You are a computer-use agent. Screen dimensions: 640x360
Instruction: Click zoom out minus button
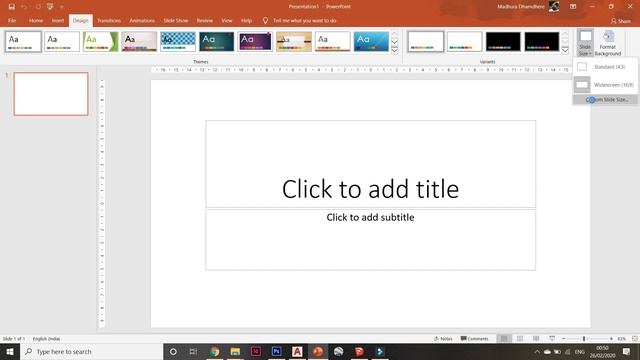(564, 339)
